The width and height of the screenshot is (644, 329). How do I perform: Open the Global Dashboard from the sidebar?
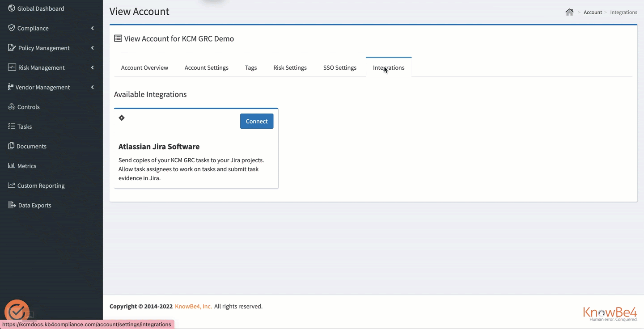point(40,8)
